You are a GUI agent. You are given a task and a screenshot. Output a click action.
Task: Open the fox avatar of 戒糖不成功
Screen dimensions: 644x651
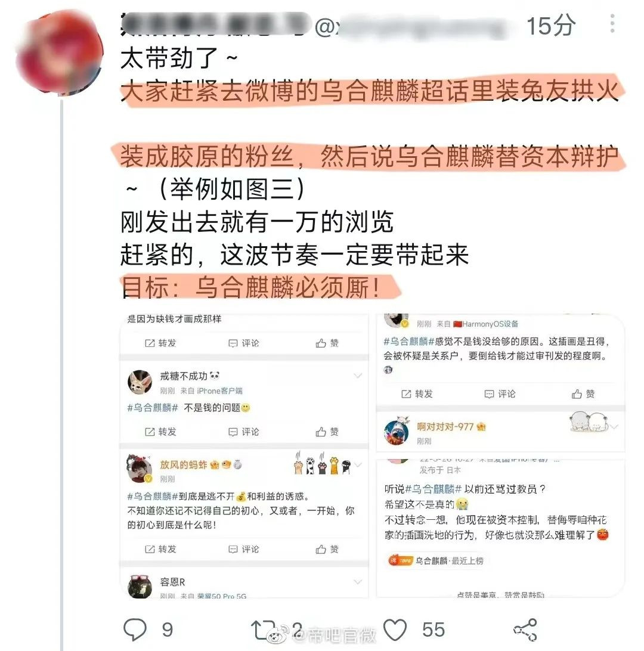point(140,382)
